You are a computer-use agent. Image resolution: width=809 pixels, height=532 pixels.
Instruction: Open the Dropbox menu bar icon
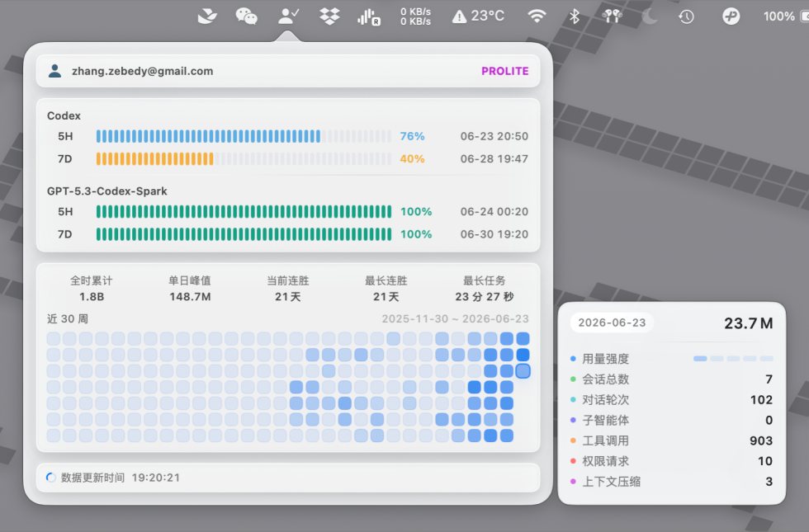pyautogui.click(x=329, y=16)
